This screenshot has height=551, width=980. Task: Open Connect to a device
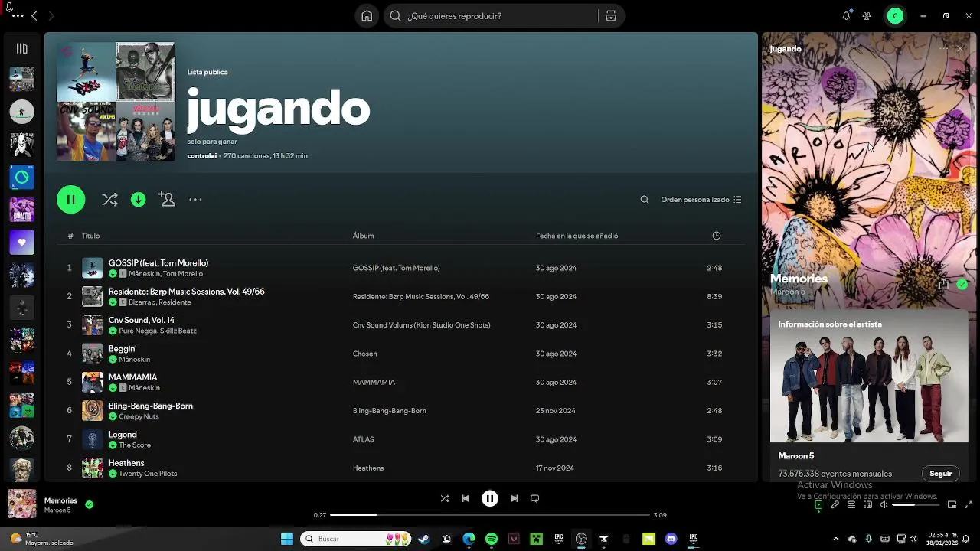tap(868, 505)
